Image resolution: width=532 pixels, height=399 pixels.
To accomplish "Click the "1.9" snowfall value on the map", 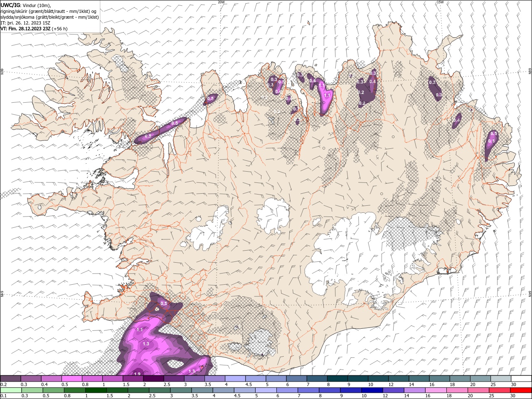I will 138,374.
